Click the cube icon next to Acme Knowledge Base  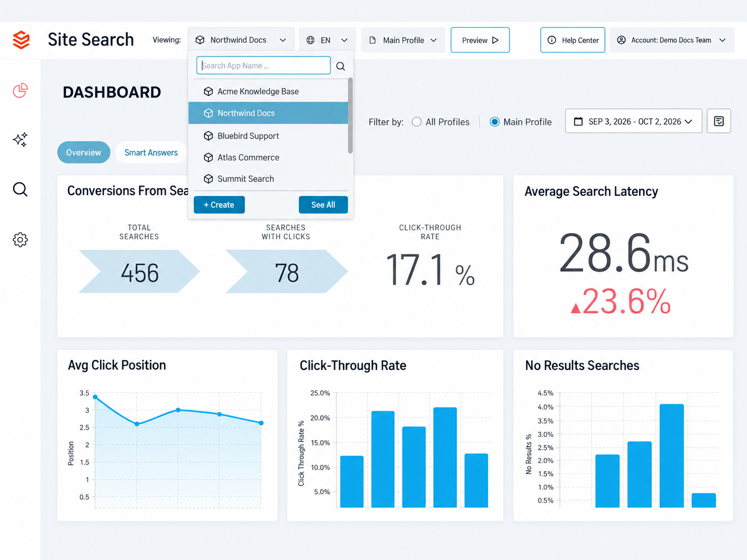point(208,91)
